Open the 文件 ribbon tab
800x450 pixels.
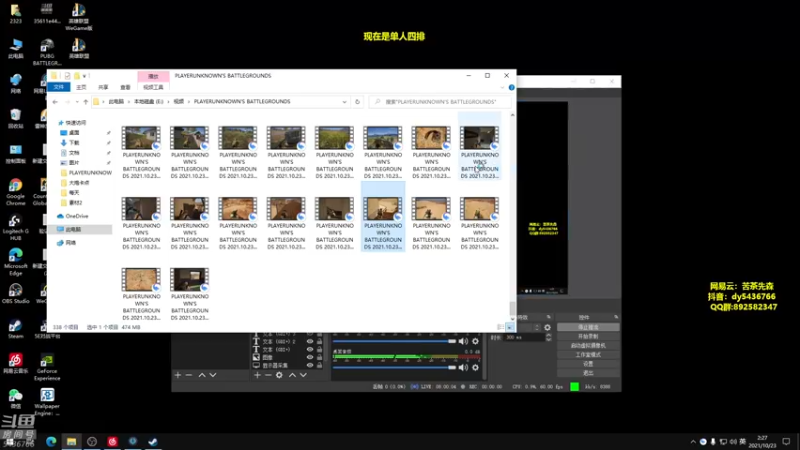click(59, 87)
